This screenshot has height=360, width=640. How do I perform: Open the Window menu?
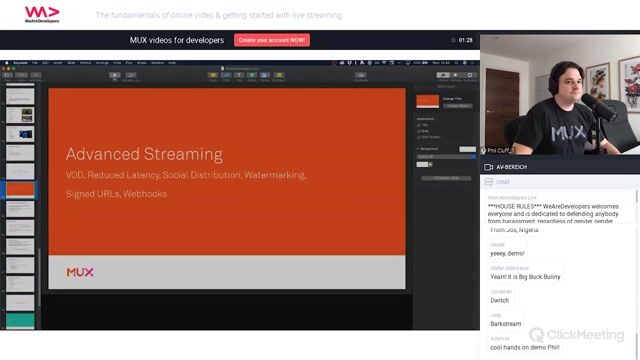click(158, 63)
